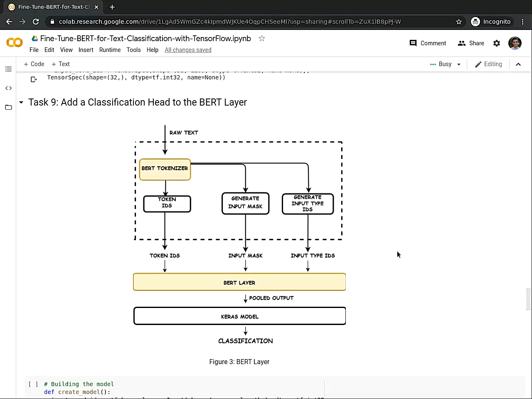Open the Tools menu
The width and height of the screenshot is (532, 399).
coord(134,50)
